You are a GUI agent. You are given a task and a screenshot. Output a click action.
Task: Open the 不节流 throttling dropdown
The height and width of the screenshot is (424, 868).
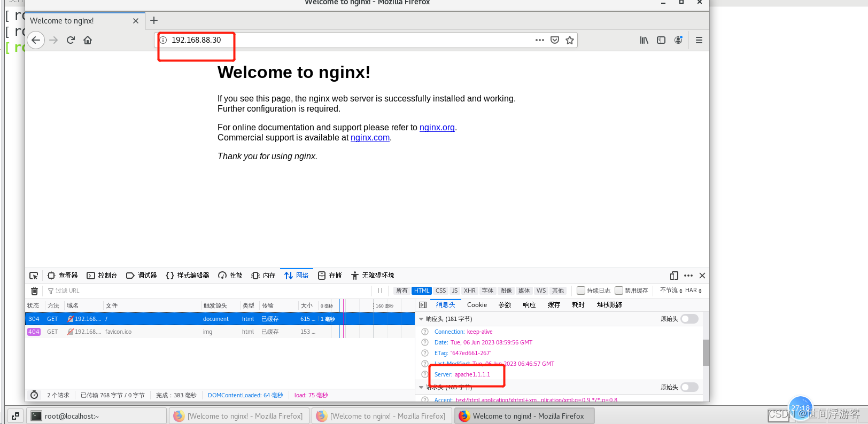click(671, 290)
